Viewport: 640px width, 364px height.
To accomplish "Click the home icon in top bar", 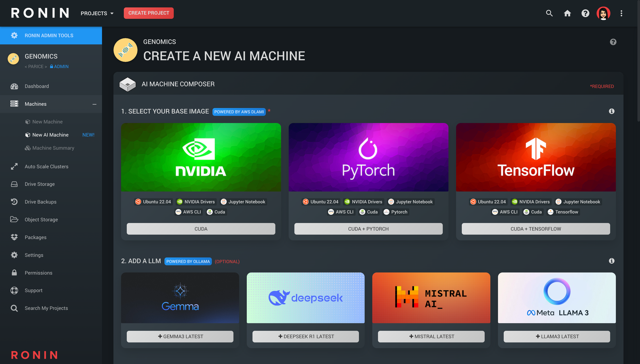I will tap(567, 13).
